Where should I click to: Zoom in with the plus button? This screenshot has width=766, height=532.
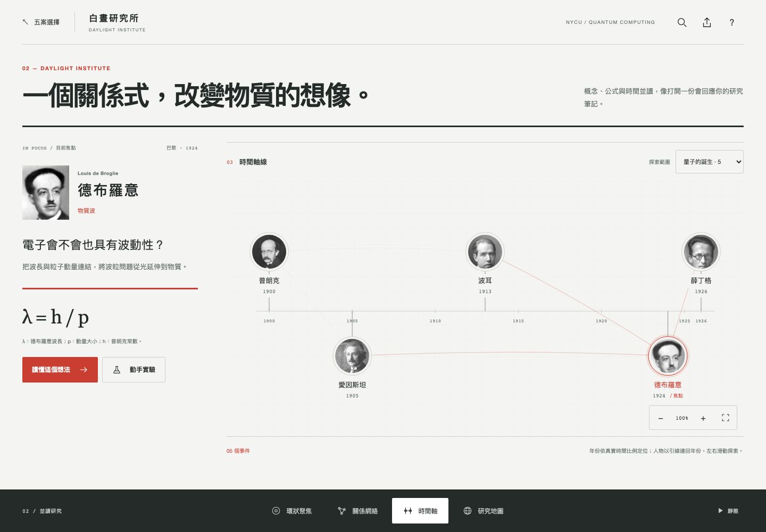point(703,418)
